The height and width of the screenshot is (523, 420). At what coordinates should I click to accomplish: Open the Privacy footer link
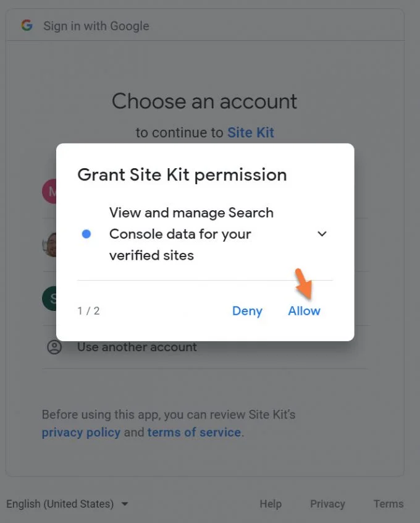327,504
